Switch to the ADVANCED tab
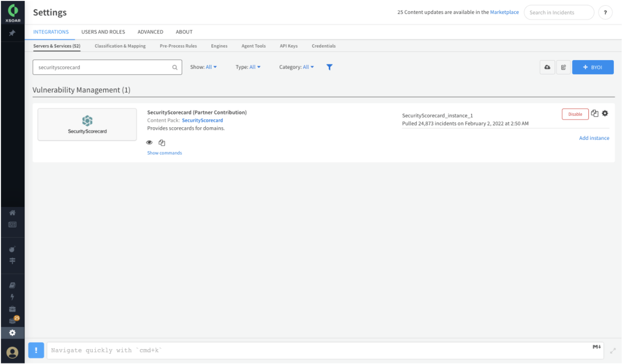This screenshot has height=364, width=623. [150, 32]
